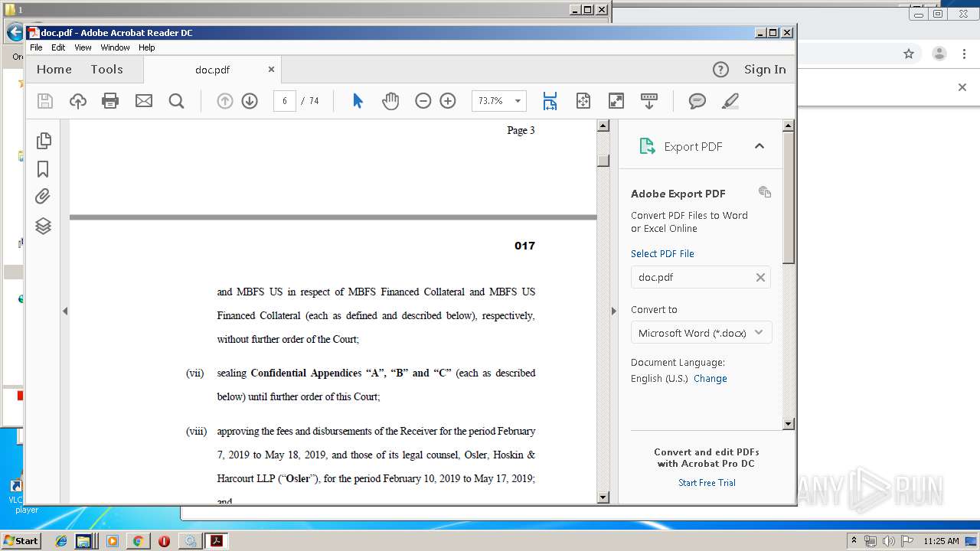This screenshot has width=980, height=551.
Task: Open Page Thumbnails panel icon
Action: 44,141
